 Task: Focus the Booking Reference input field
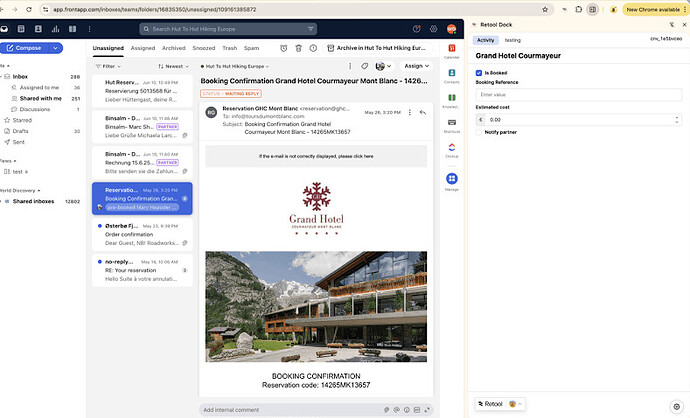579,95
